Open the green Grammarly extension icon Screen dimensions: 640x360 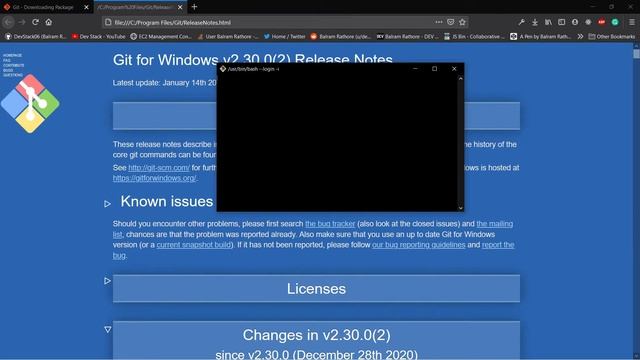coord(615,22)
